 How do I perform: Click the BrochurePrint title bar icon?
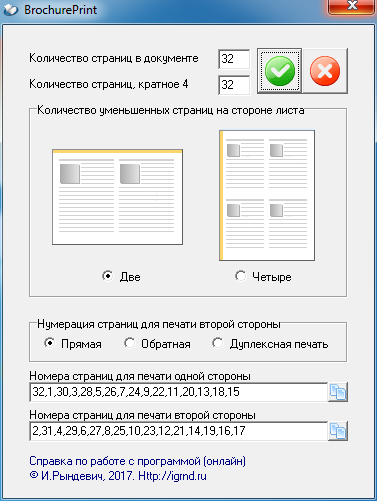coord(11,10)
